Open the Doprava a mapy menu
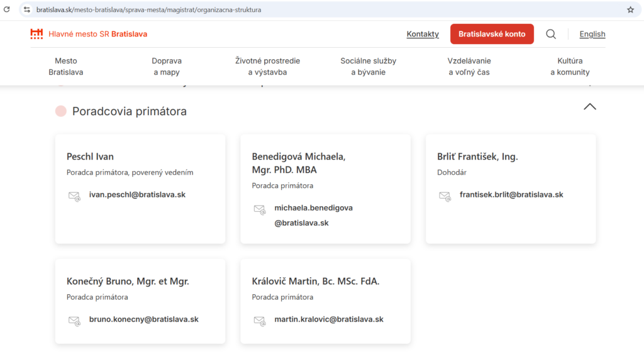The width and height of the screenshot is (644, 357). coord(167,67)
